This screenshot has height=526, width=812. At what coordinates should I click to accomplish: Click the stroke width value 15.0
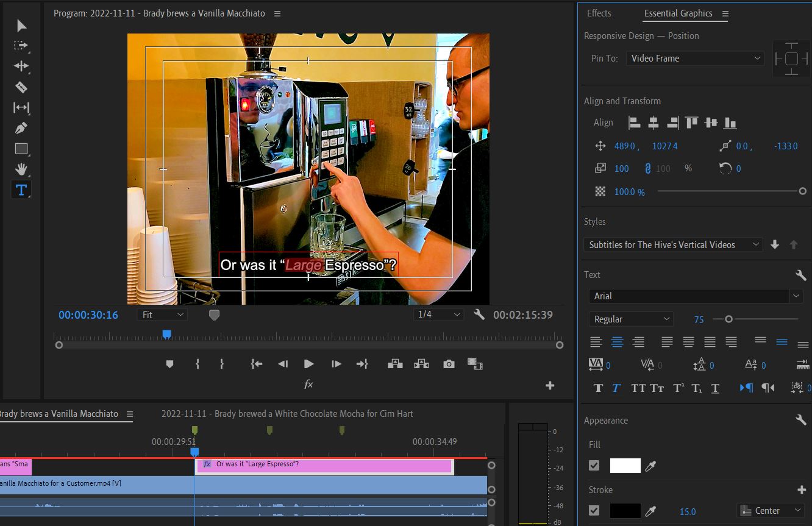tap(688, 511)
